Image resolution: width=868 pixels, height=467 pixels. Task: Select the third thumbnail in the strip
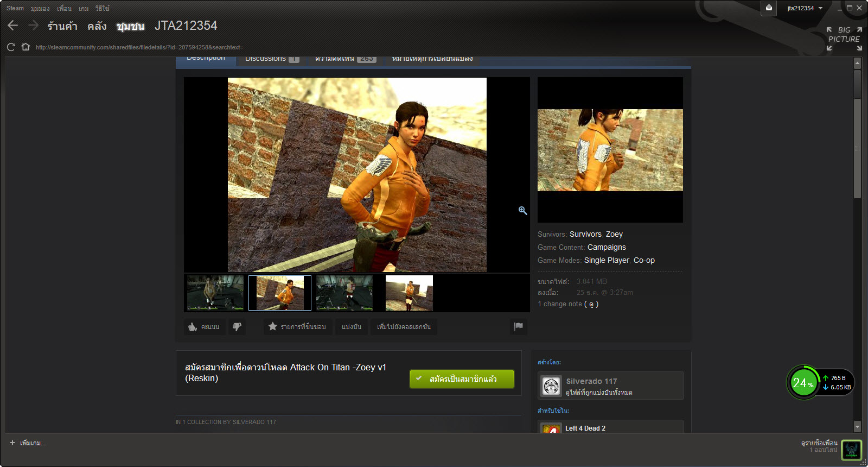coord(344,293)
